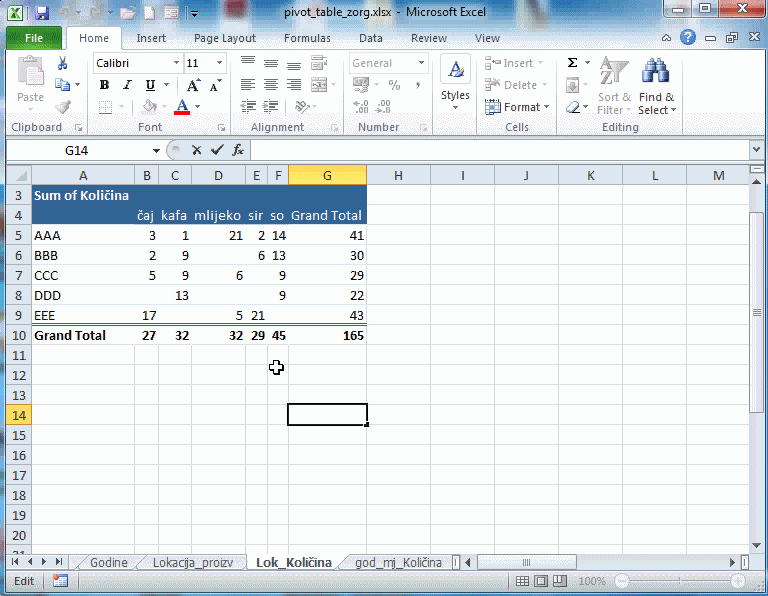Switch to the Formulas ribbon tab
The image size is (768, 596).
tap(307, 38)
